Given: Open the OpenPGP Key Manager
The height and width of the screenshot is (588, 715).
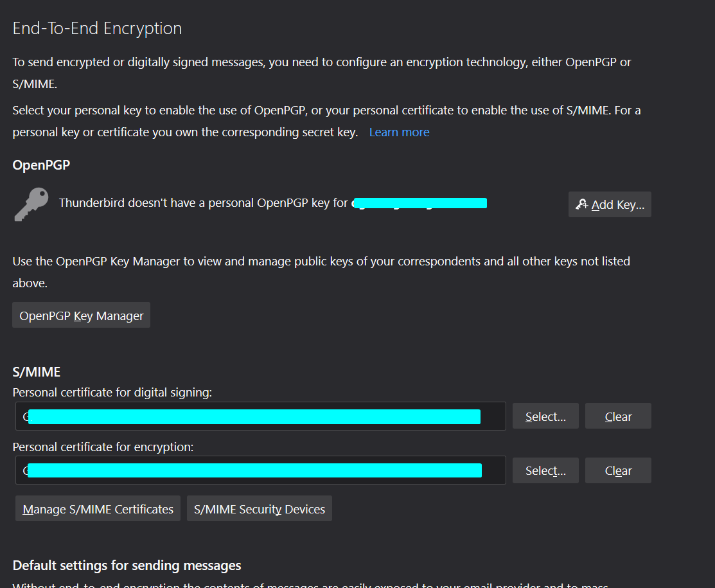Looking at the screenshot, I should tap(81, 316).
